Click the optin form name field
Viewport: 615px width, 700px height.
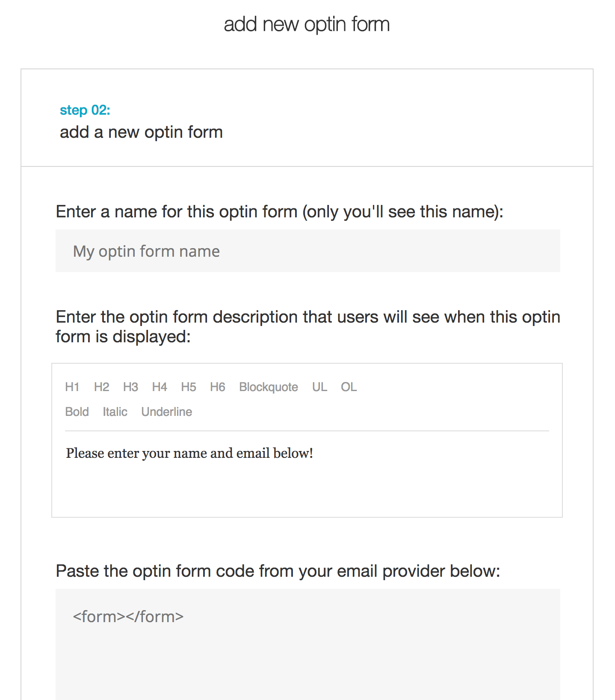pyautogui.click(x=307, y=251)
